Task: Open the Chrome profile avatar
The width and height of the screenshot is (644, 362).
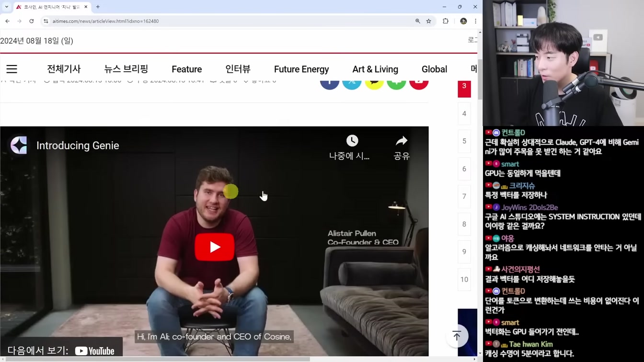Action: (x=463, y=21)
